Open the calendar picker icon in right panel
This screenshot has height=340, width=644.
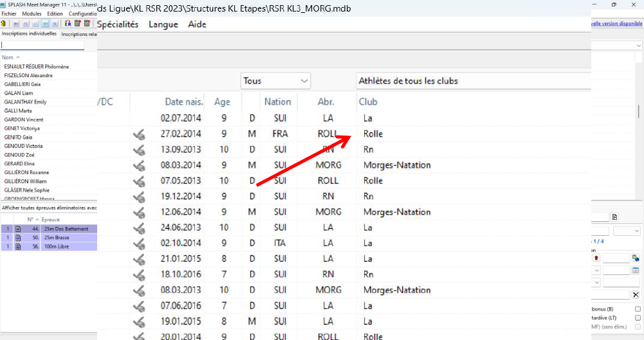[636, 270]
